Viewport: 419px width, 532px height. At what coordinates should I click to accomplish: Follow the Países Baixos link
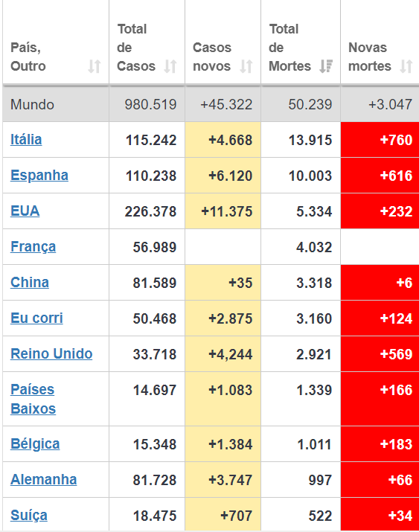(x=33, y=399)
